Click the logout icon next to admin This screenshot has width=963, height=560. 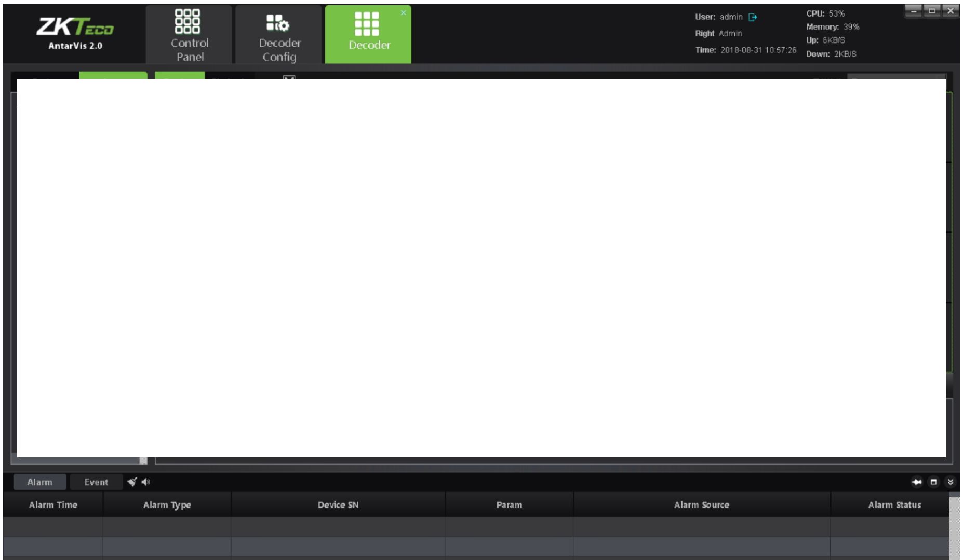point(753,17)
